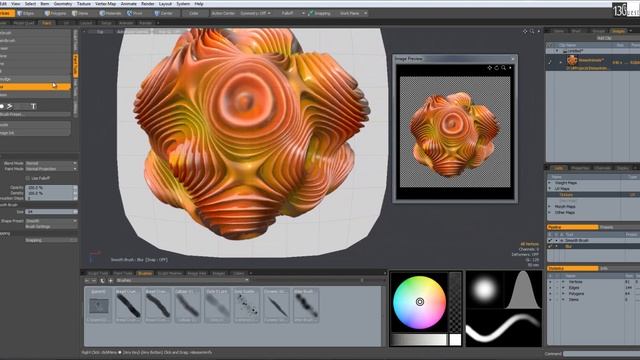This screenshot has width=640, height=360.
Task: Toggle the Snapping checkbox in toolbar
Action: pos(311,13)
